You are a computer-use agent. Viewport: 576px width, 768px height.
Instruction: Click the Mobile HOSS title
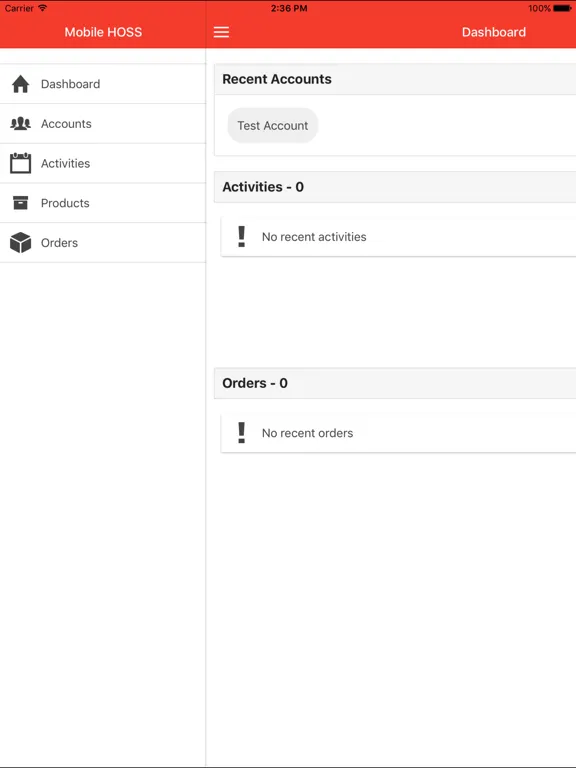pyautogui.click(x=103, y=32)
